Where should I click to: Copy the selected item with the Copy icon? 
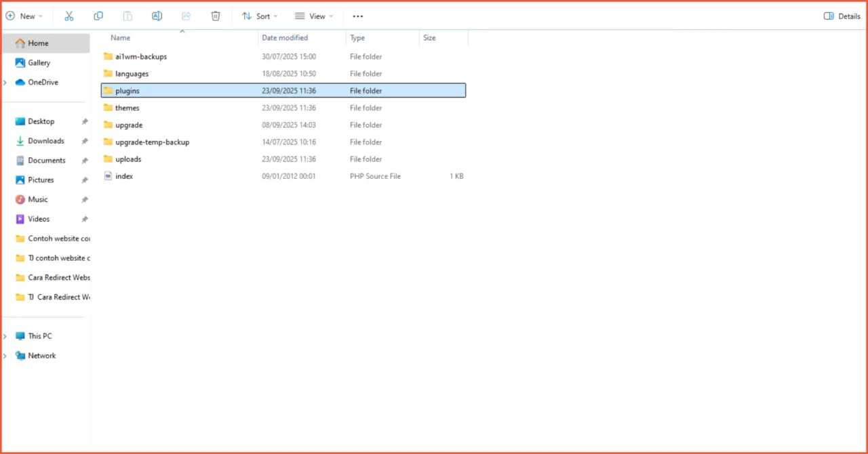[x=98, y=16]
